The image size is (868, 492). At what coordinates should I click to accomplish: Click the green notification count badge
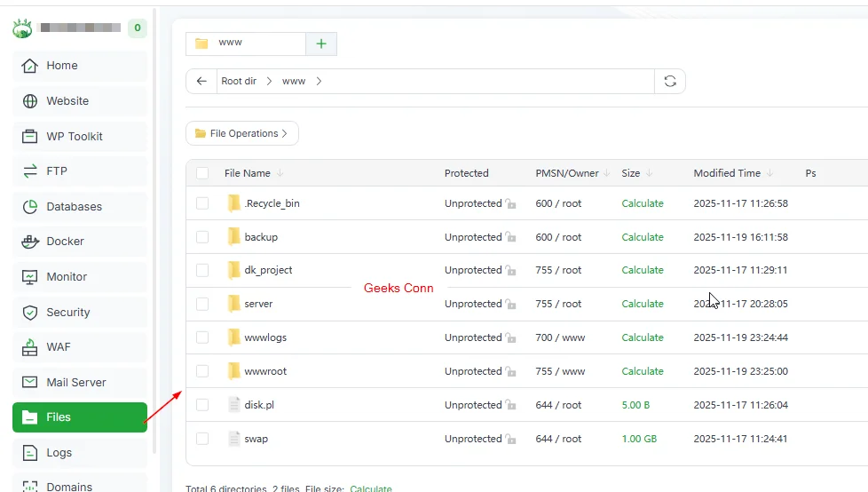pos(138,28)
